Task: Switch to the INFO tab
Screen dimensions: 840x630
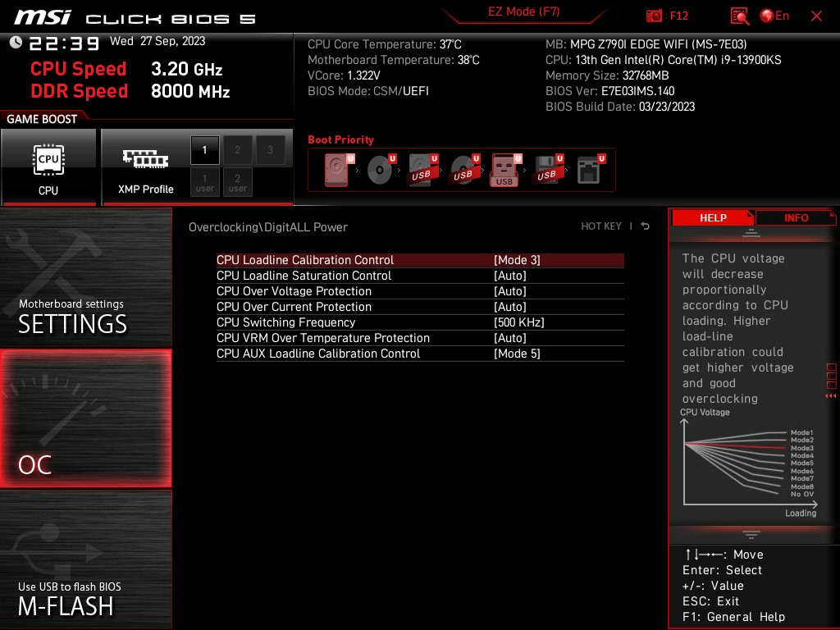Action: 796,218
